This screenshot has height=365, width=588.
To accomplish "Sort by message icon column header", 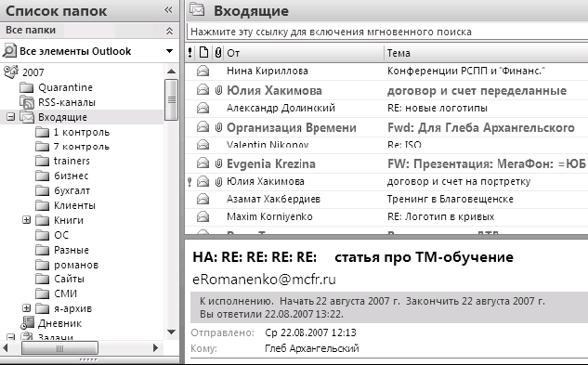I will (203, 53).
